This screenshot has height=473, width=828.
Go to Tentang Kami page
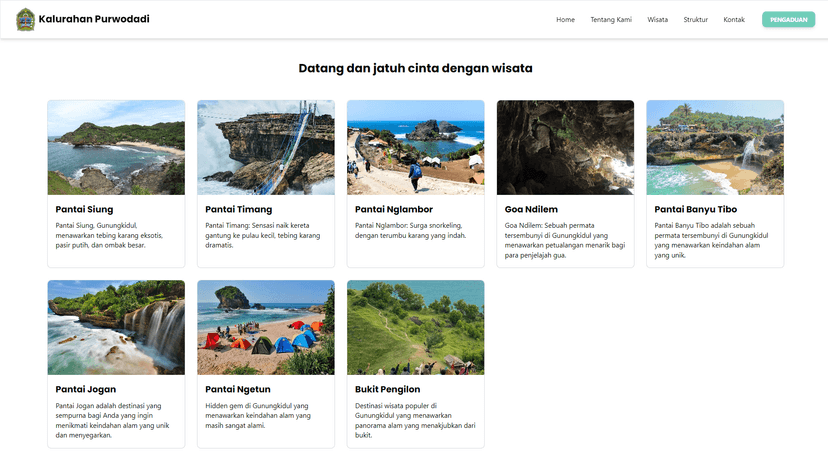click(611, 20)
